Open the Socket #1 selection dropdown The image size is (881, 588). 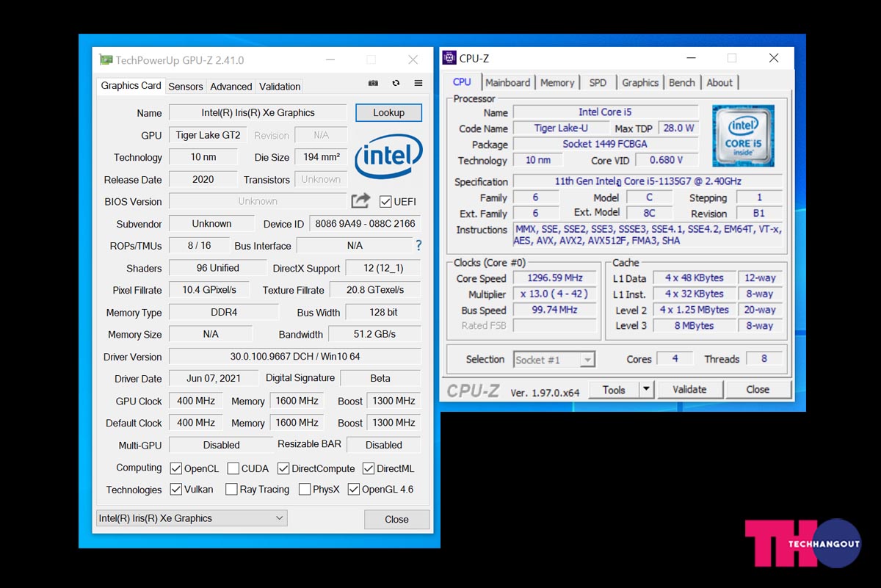coord(554,360)
